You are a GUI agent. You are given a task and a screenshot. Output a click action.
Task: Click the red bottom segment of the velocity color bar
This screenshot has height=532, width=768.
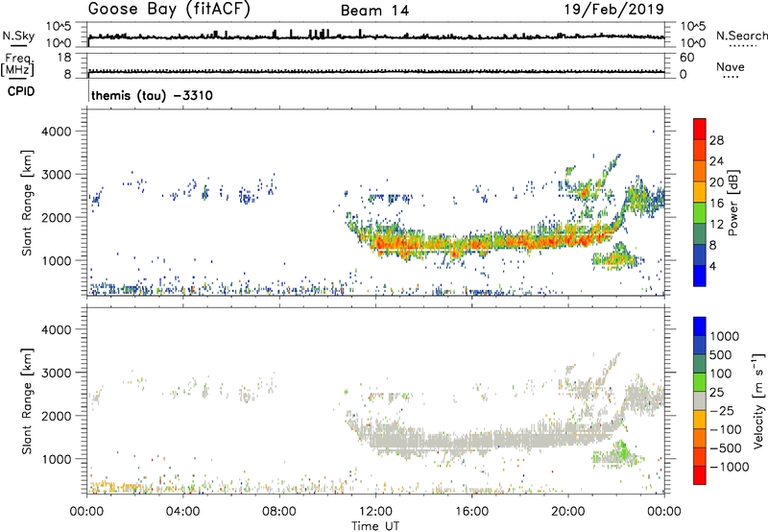tap(700, 475)
